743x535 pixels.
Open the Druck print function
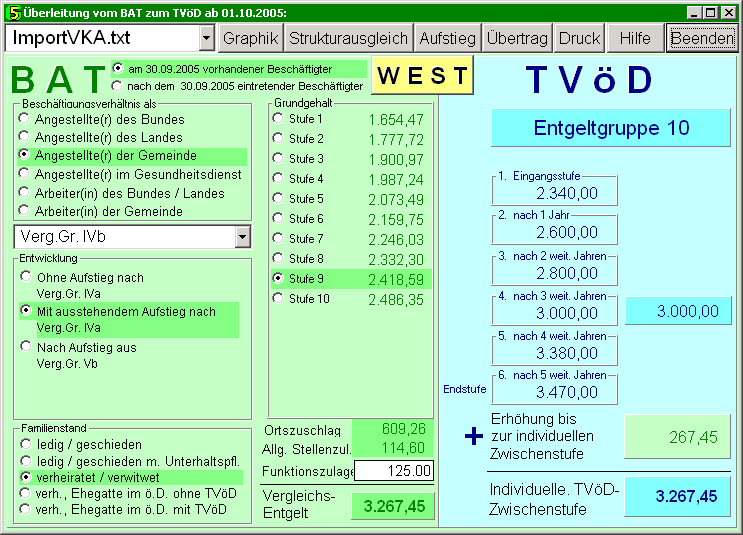tap(580, 38)
